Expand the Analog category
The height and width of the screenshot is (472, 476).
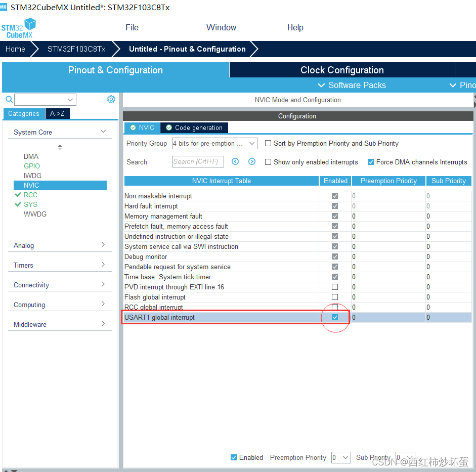[103, 245]
